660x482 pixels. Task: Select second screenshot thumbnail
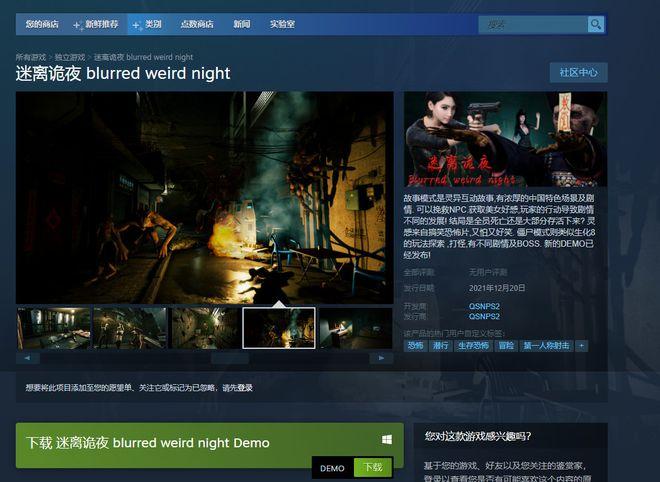tap(130, 328)
